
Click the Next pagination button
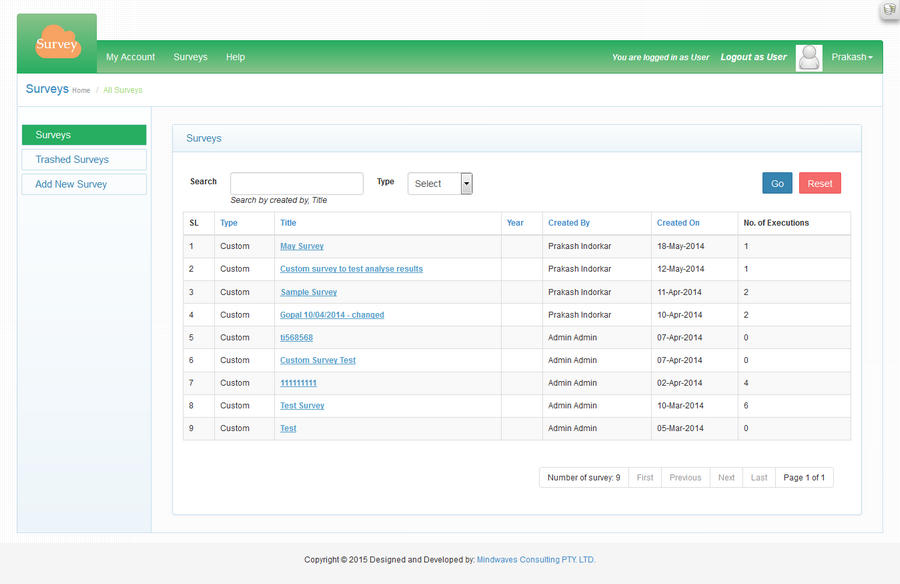(726, 478)
